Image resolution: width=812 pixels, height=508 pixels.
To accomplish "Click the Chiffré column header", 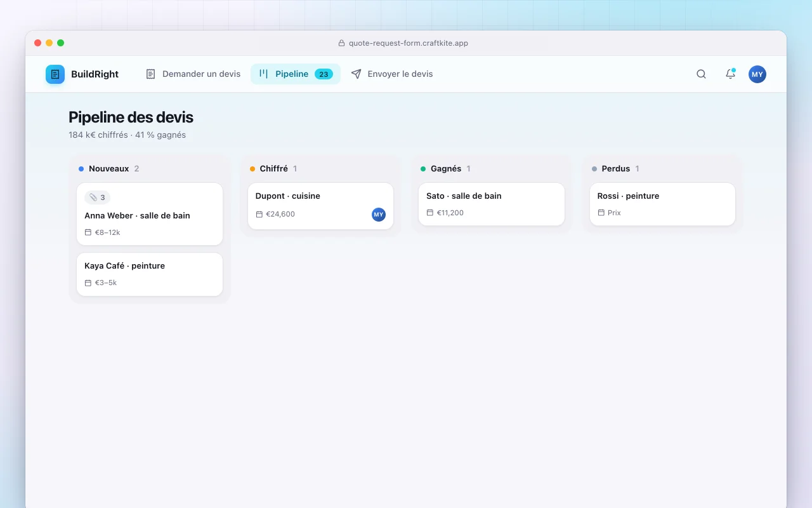I will click(320, 169).
